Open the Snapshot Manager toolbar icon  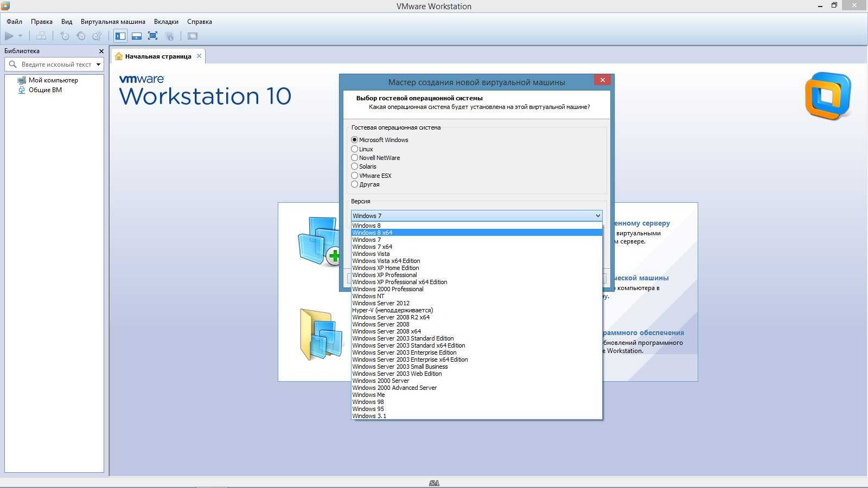[x=97, y=36]
